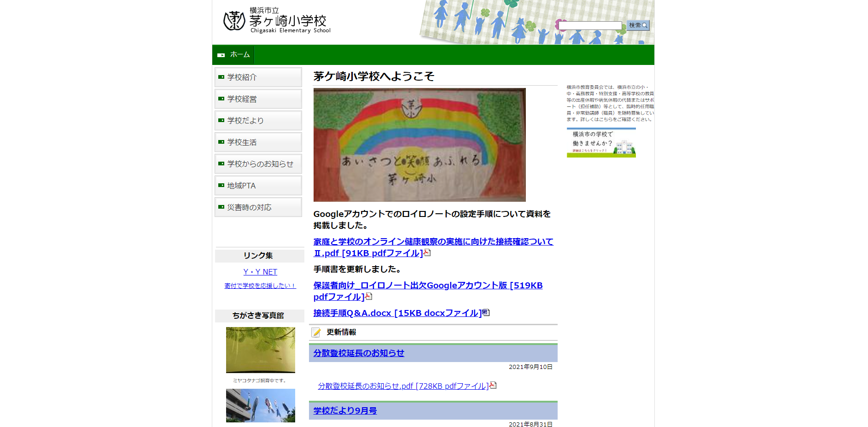Open 災害時の対応 sidebar item
The height and width of the screenshot is (427, 868).
[x=258, y=207]
